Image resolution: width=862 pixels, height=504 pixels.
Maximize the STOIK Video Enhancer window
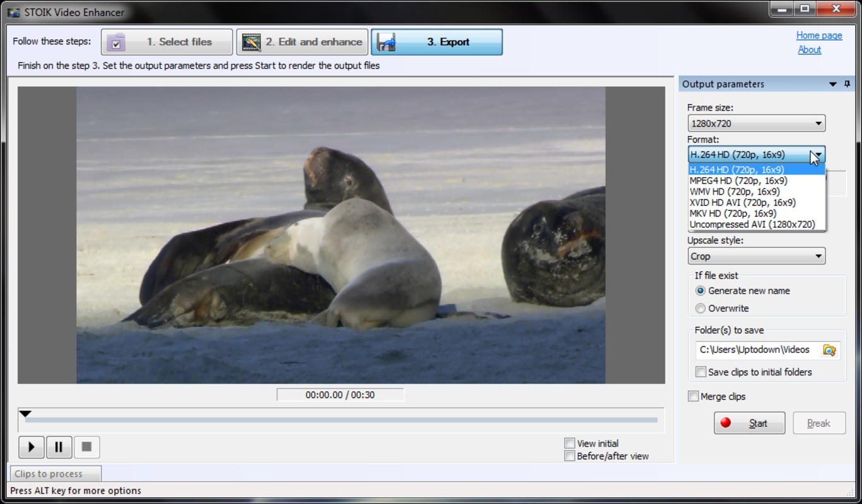point(805,9)
